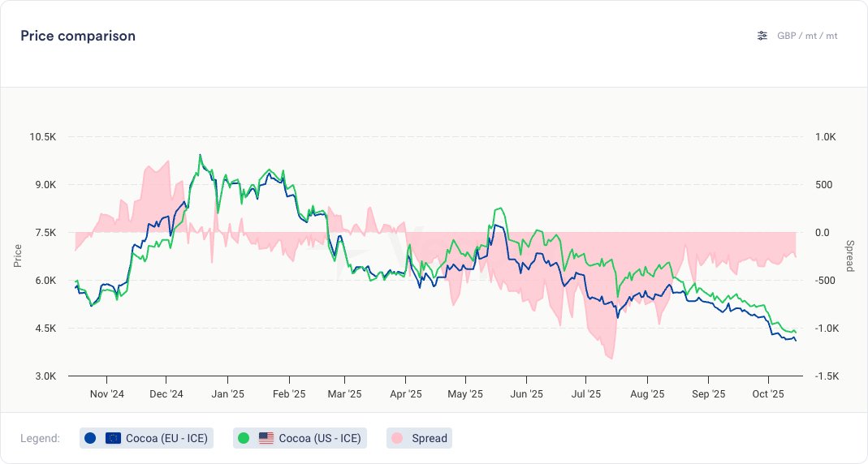Select the Nov '24 x-axis label
The image size is (868, 464).
pos(106,394)
